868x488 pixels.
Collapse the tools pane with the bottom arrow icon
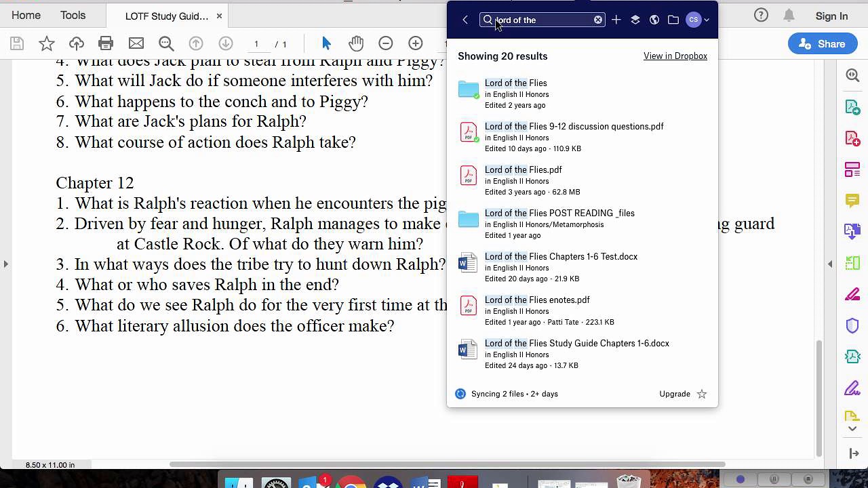[852, 453]
